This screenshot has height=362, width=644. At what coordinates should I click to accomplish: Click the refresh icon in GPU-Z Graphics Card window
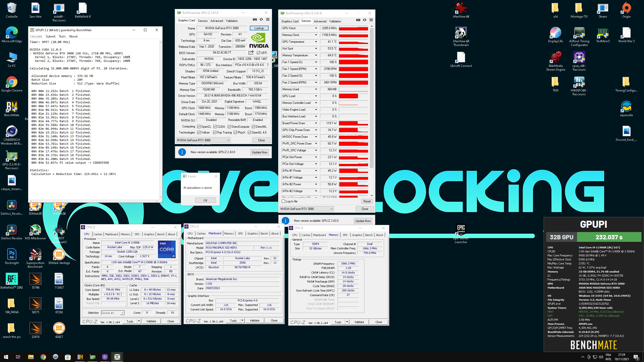[x=261, y=20]
